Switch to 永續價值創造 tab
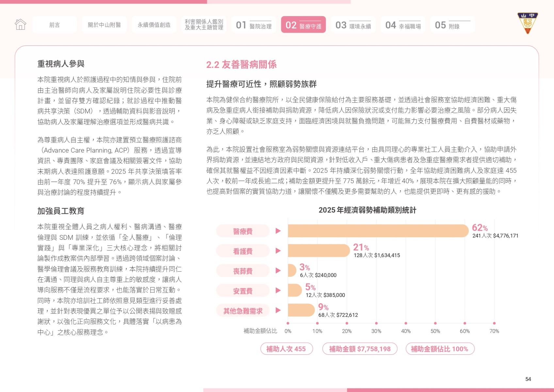This screenshot has width=554, height=392. pyautogui.click(x=154, y=25)
